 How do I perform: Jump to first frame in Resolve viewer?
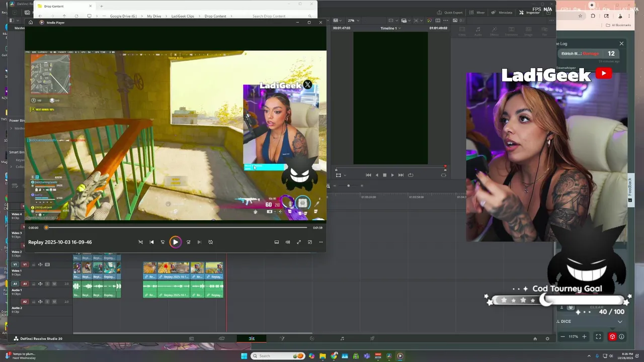[x=368, y=175]
